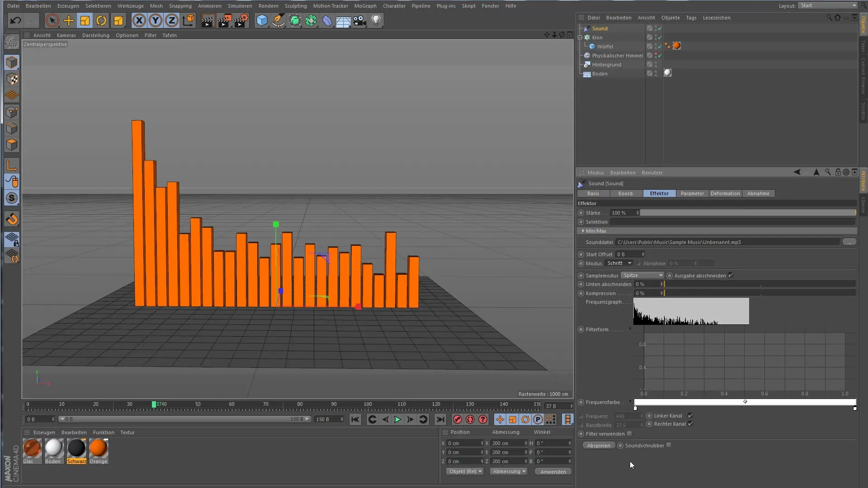The height and width of the screenshot is (488, 868).
Task: Adjust the Stärke slider bar
Action: 748,213
